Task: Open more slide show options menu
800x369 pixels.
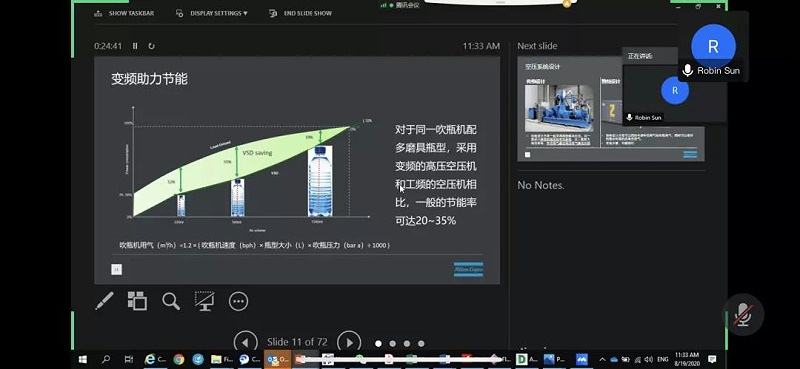Action: pos(238,301)
